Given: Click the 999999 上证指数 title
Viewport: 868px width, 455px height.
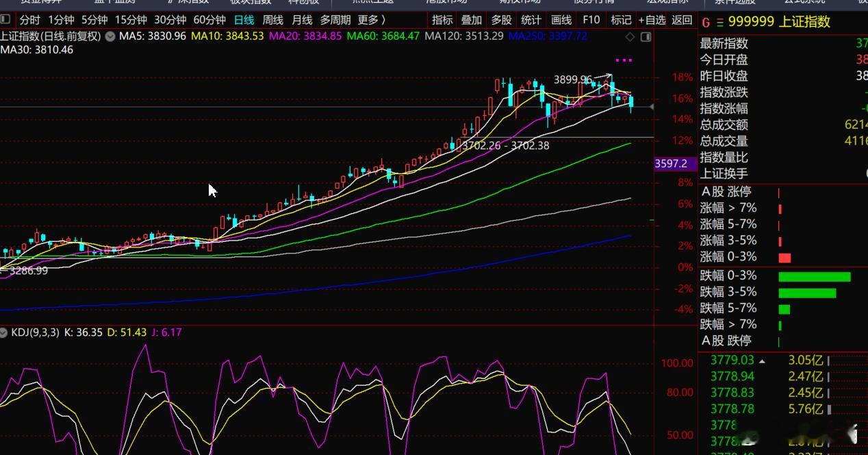Looking at the screenshot, I should [778, 22].
